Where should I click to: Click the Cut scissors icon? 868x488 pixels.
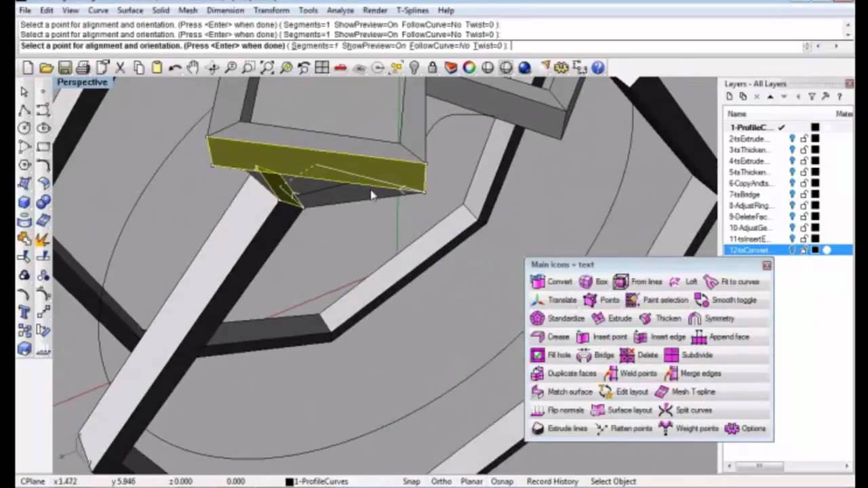[120, 68]
